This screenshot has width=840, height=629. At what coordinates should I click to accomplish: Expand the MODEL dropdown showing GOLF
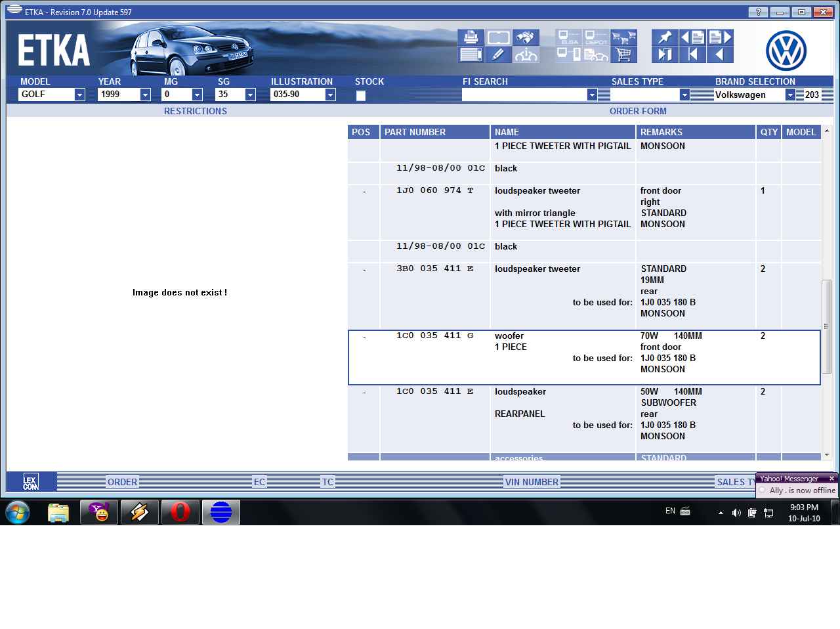pyautogui.click(x=79, y=95)
